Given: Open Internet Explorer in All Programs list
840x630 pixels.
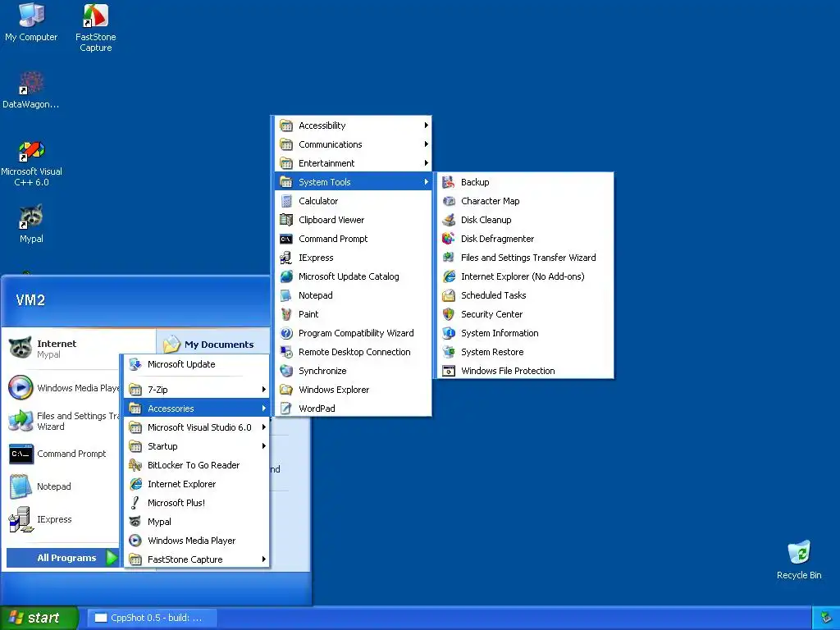Looking at the screenshot, I should pos(197,484).
